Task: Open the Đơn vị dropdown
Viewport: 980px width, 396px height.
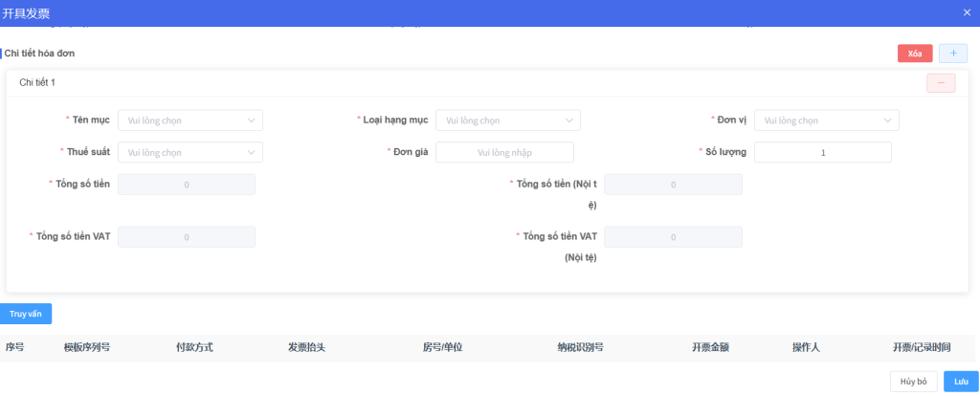Action: (x=826, y=121)
